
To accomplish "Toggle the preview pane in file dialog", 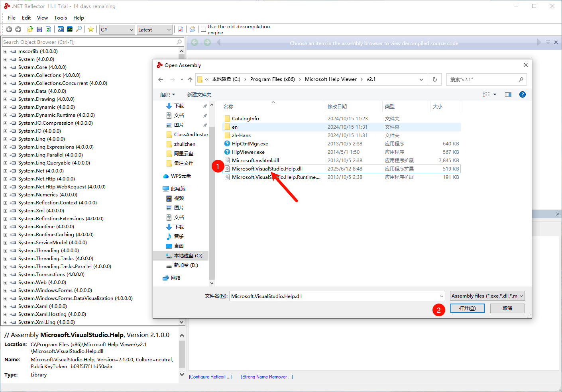I will (x=508, y=94).
